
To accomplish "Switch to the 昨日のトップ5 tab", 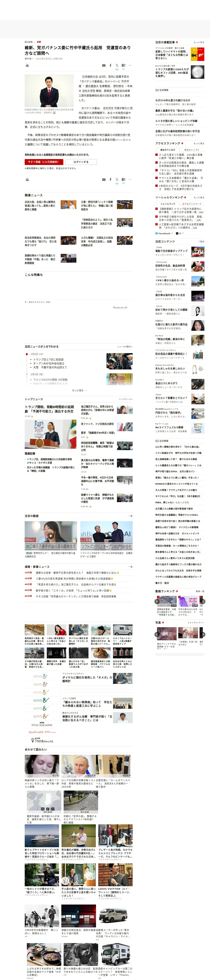I will pos(192,150).
